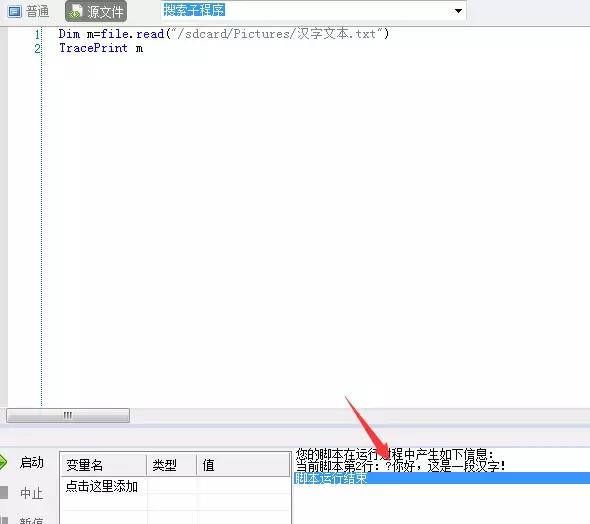Select the highlighted 脚本运行结束 output line

click(442, 478)
